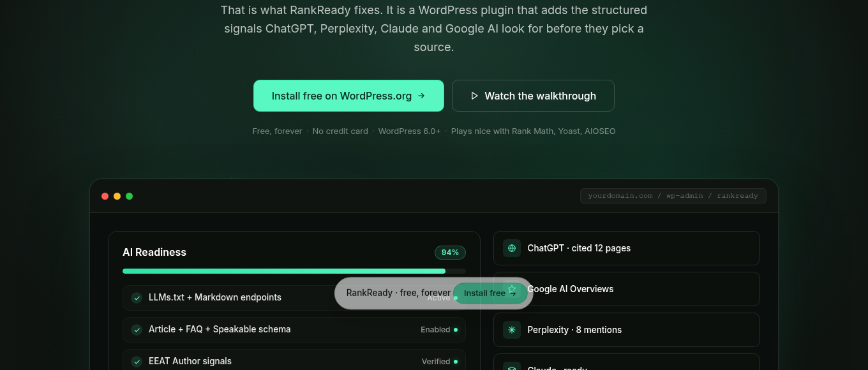Click 'Plays nice with Rank Math, Yoast, AIOSEO'

(x=534, y=131)
